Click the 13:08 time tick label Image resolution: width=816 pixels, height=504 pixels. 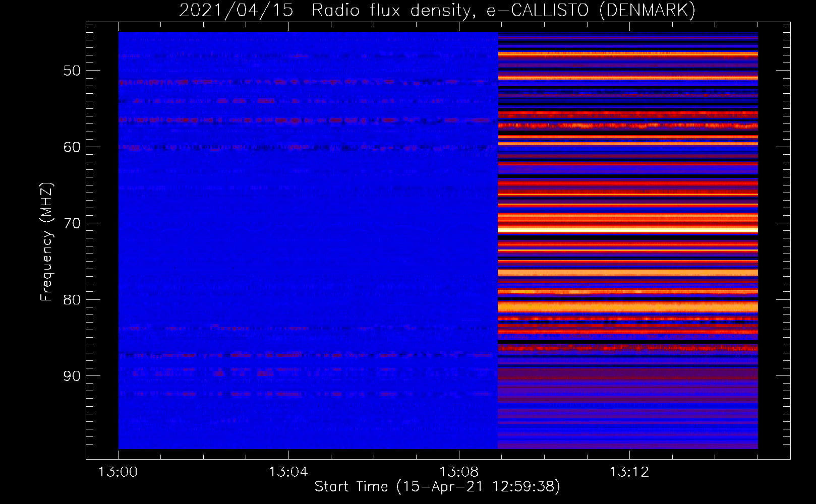[x=458, y=472]
